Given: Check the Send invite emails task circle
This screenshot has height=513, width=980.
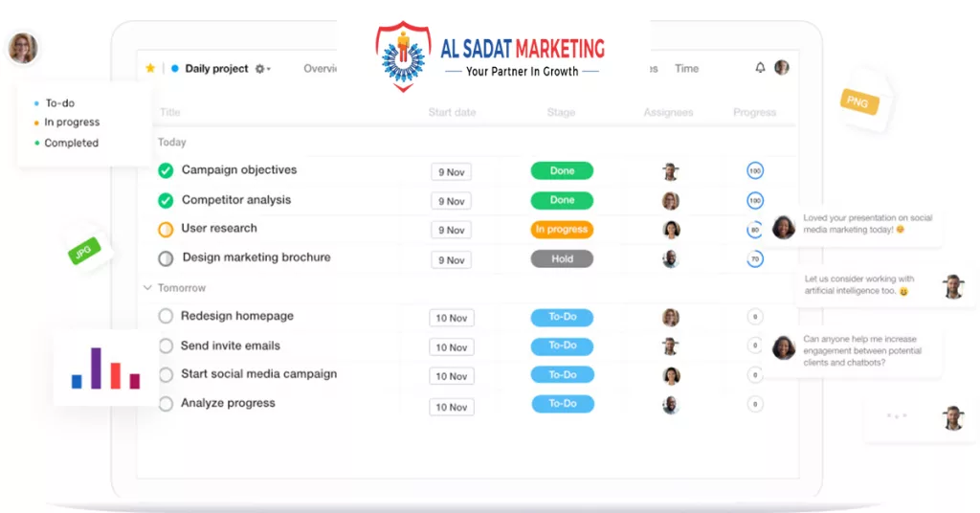Looking at the screenshot, I should coord(166,346).
